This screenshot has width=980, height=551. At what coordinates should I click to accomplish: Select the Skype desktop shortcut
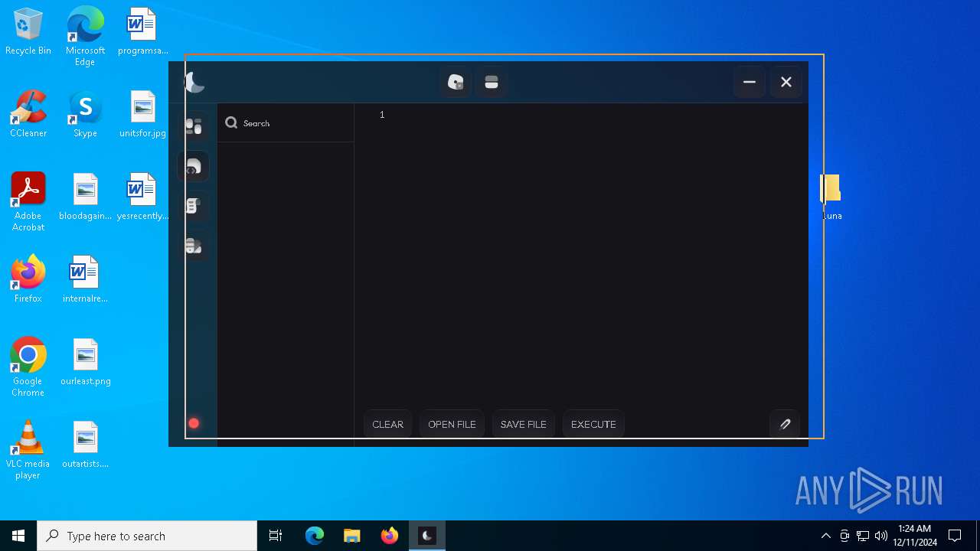click(x=85, y=114)
